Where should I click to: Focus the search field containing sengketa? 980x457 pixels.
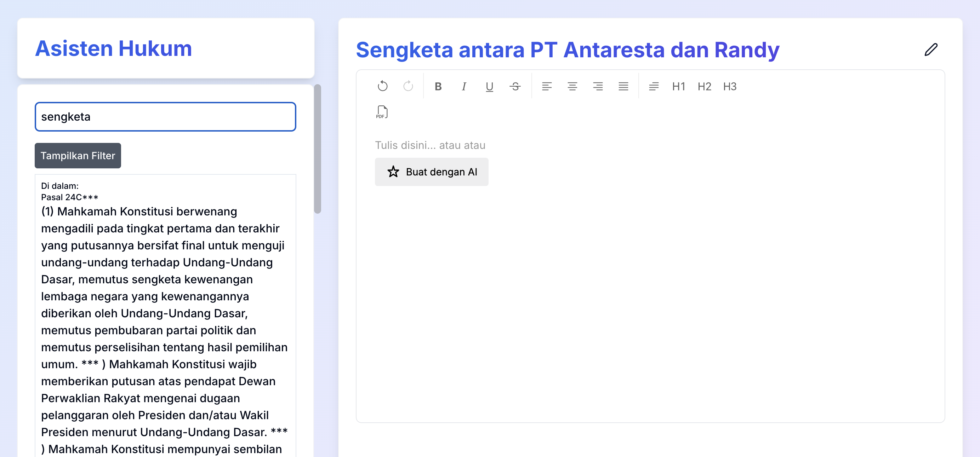(x=165, y=117)
